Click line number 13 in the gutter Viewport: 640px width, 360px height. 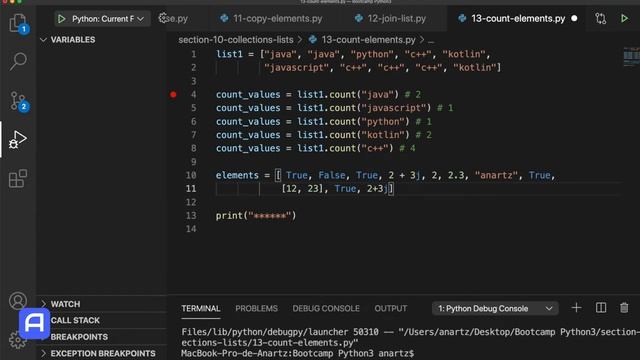pyautogui.click(x=191, y=216)
